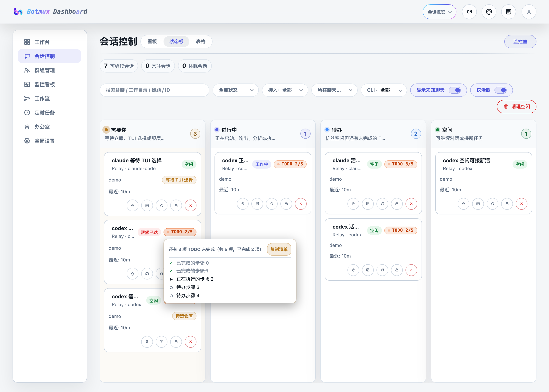Image resolution: width=549 pixels, height=392 pixels.
Task: Close the codex 空闲可接新活 session card
Action: (521, 204)
